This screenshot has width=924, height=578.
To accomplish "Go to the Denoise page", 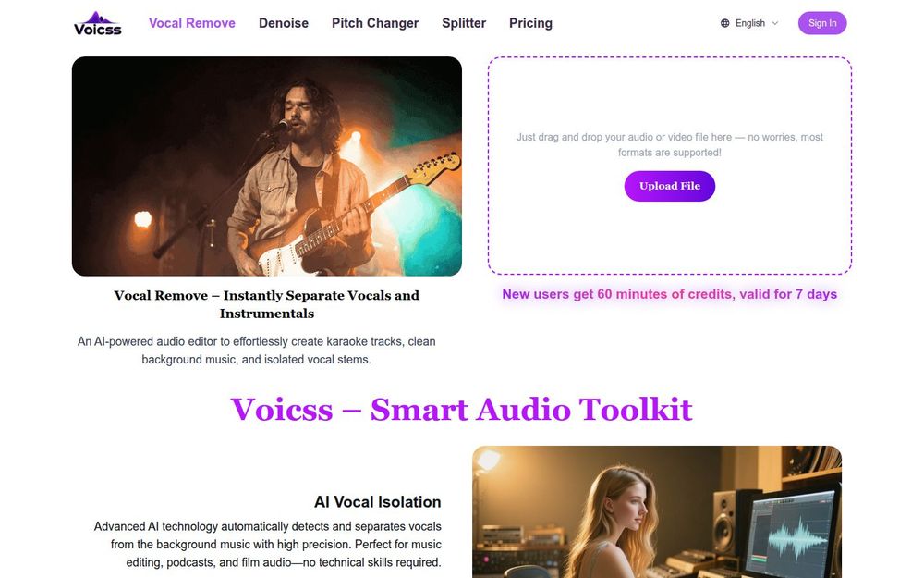I will click(x=284, y=23).
